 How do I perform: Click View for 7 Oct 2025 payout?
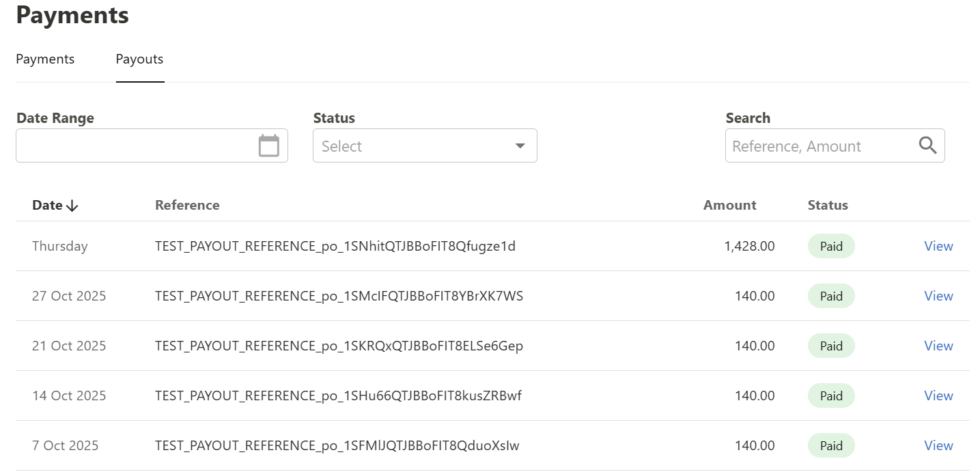938,446
